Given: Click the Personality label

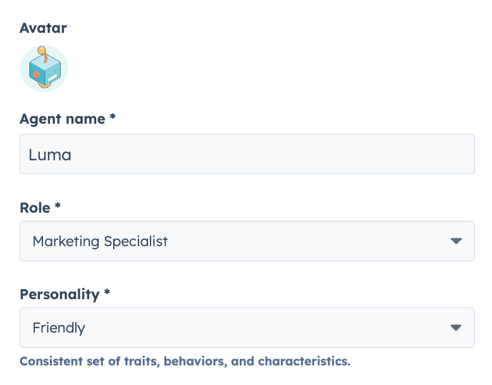Looking at the screenshot, I should pos(60,295).
